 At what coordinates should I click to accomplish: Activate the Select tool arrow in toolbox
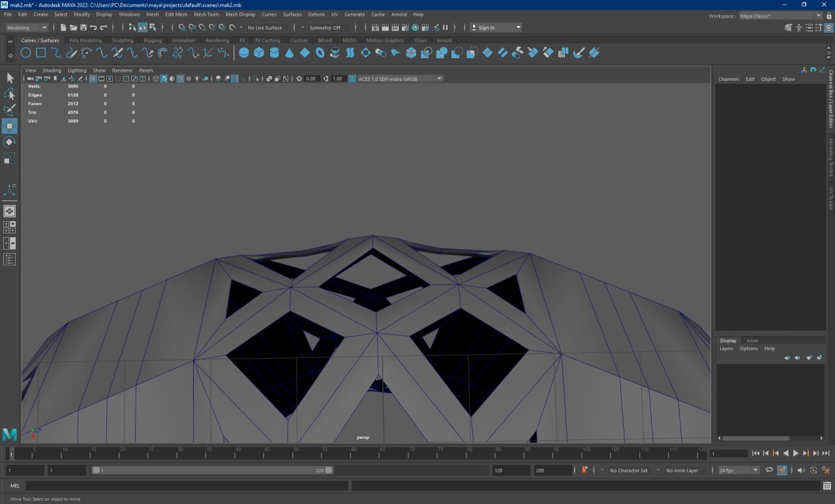10,78
